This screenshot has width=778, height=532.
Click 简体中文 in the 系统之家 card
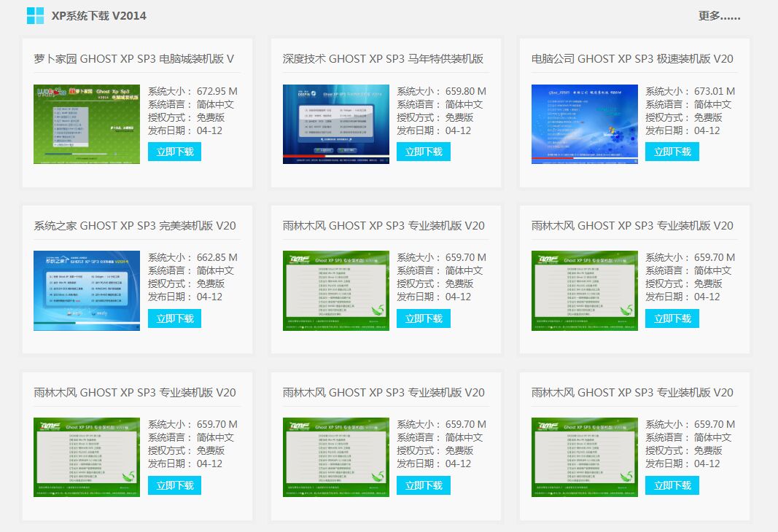tap(215, 270)
